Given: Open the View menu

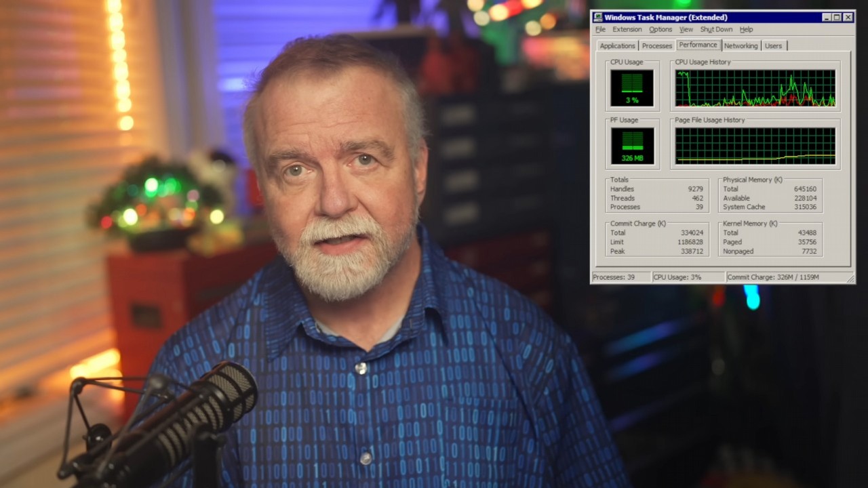Looking at the screenshot, I should 686,29.
